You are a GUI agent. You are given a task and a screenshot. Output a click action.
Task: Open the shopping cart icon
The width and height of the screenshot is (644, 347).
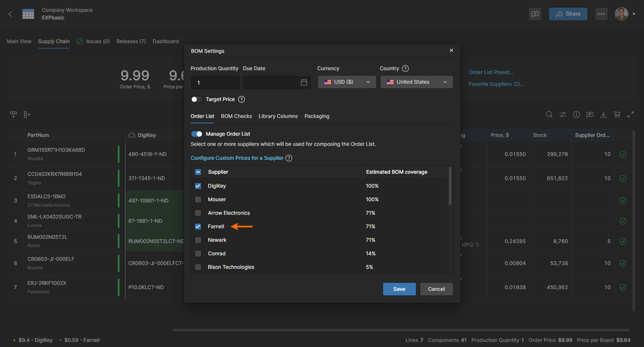(x=617, y=115)
